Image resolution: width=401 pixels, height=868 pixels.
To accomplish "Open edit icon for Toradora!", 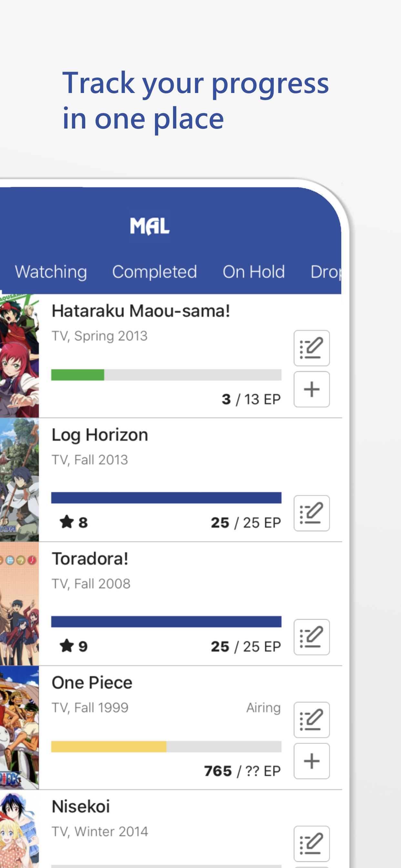I will click(x=311, y=637).
